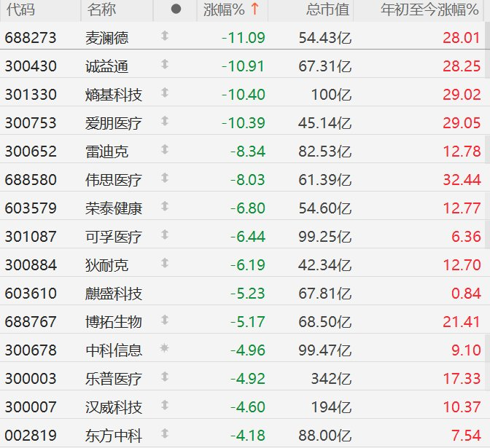The width and height of the screenshot is (490, 448).
Task: Click the marker icon for 雷迪克
Action: coord(165,149)
